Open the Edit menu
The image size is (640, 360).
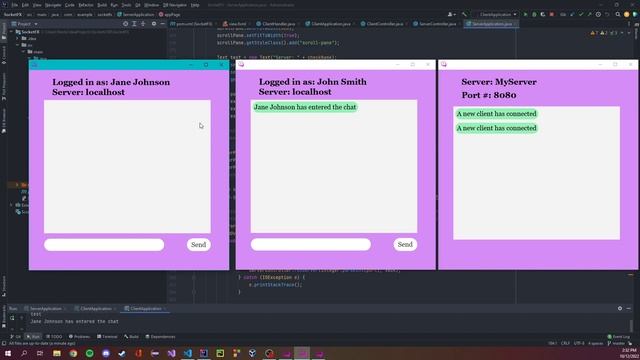coord(25,5)
